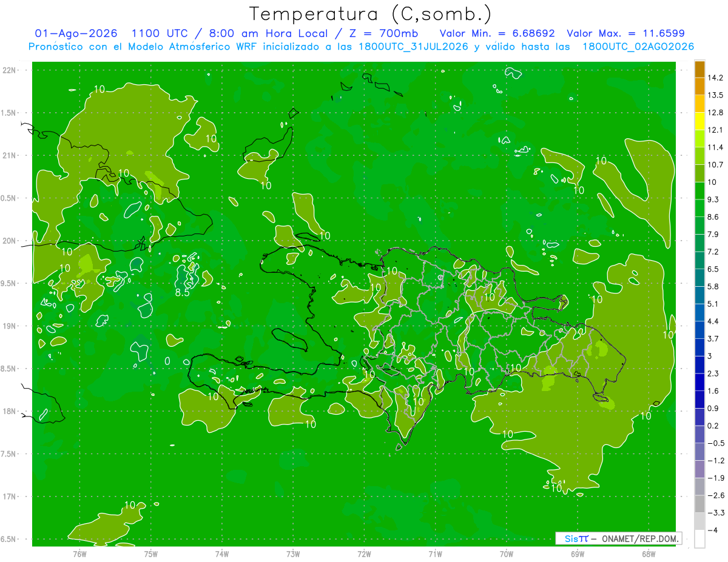Click the "14.2" colorbar value
This screenshot has width=728, height=562.
[x=716, y=78]
